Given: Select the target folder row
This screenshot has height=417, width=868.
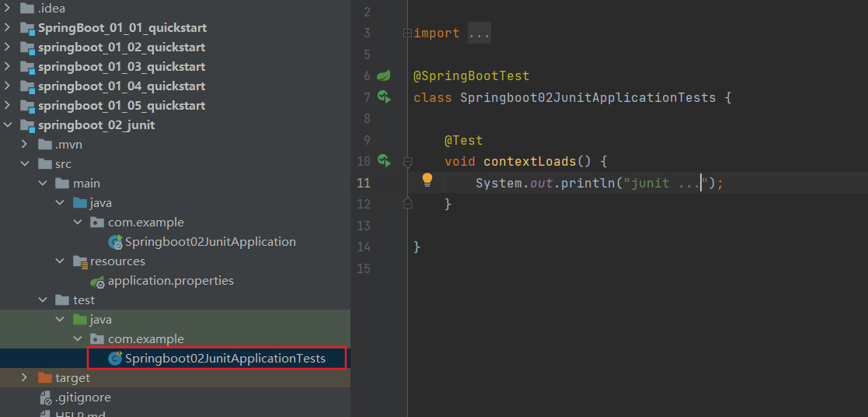Looking at the screenshot, I should pos(175,378).
